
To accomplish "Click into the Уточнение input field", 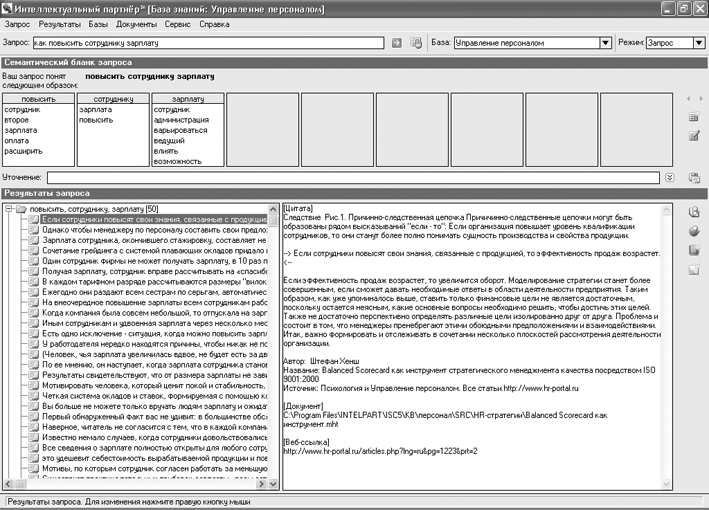I will [x=360, y=177].
